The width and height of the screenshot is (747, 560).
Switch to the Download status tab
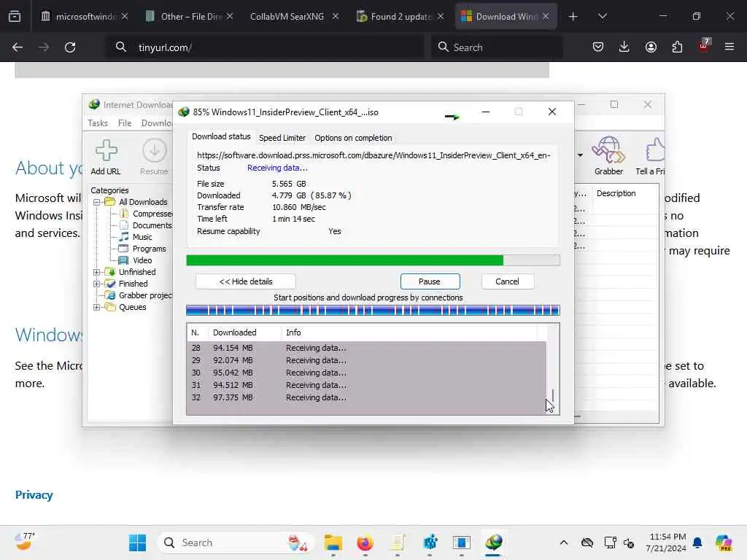coord(221,136)
